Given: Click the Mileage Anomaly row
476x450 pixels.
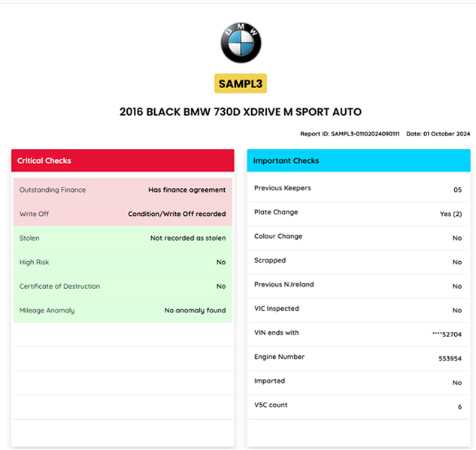Looking at the screenshot, I should (123, 311).
